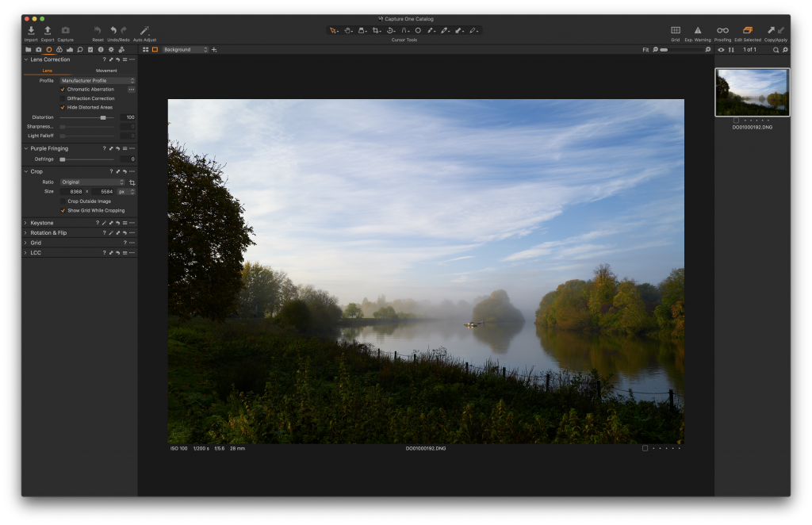The height and width of the screenshot is (525, 812).
Task: Select the Crop cursor tool
Action: (376, 31)
